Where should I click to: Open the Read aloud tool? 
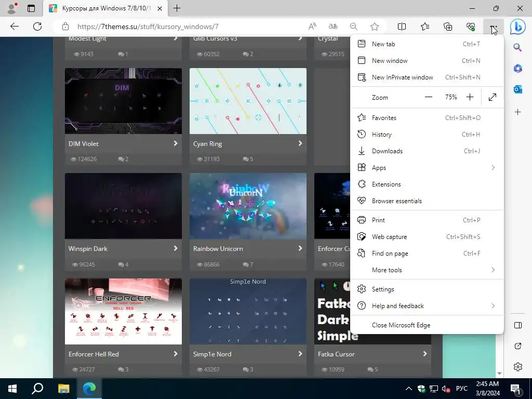(312, 26)
